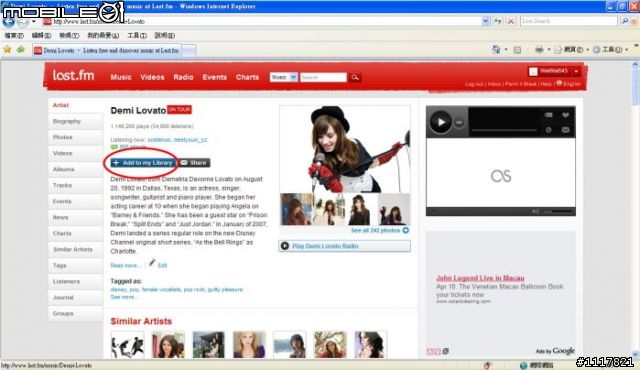Select the Journal sidebar tab
Image resolution: width=640 pixels, height=370 pixels.
pos(76,297)
